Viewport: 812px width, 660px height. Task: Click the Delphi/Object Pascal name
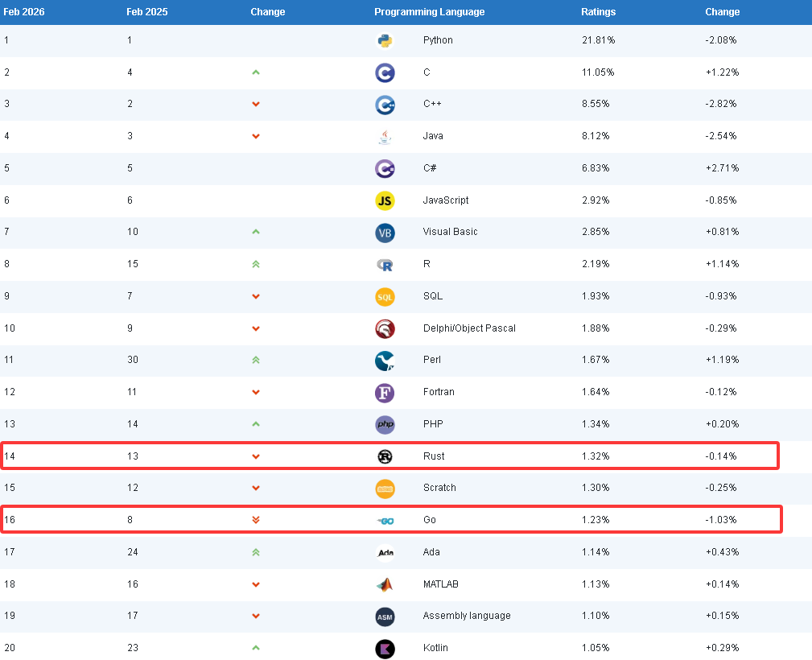[x=469, y=328]
